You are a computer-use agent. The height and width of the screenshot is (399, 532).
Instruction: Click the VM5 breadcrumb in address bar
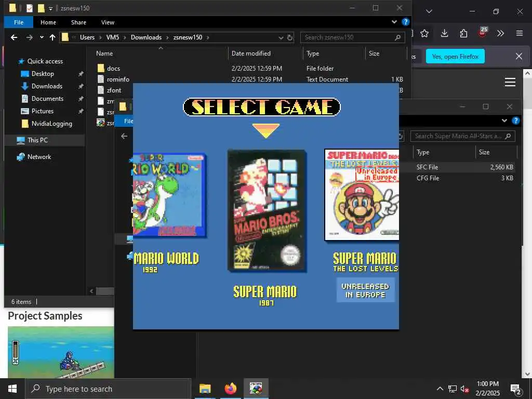pyautogui.click(x=113, y=37)
